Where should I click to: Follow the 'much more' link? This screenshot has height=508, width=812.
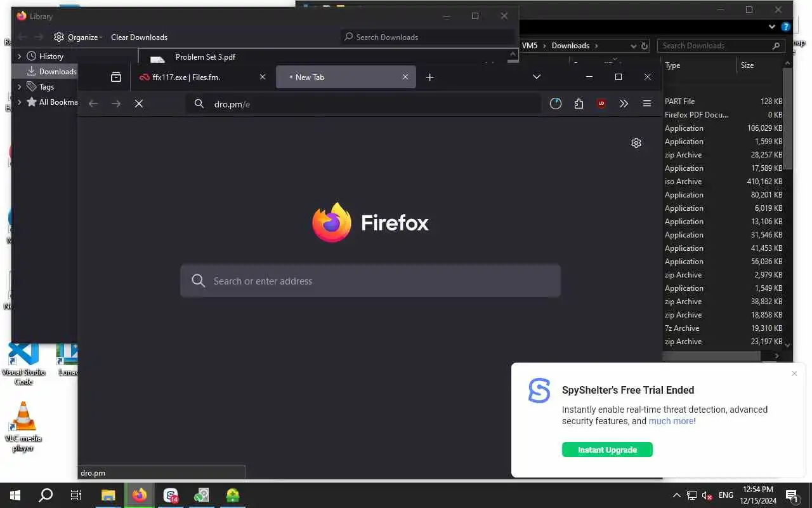671,421
